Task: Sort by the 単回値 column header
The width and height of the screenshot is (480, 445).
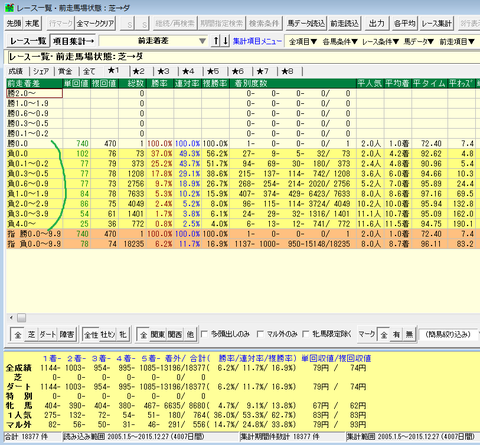Action: (x=76, y=83)
